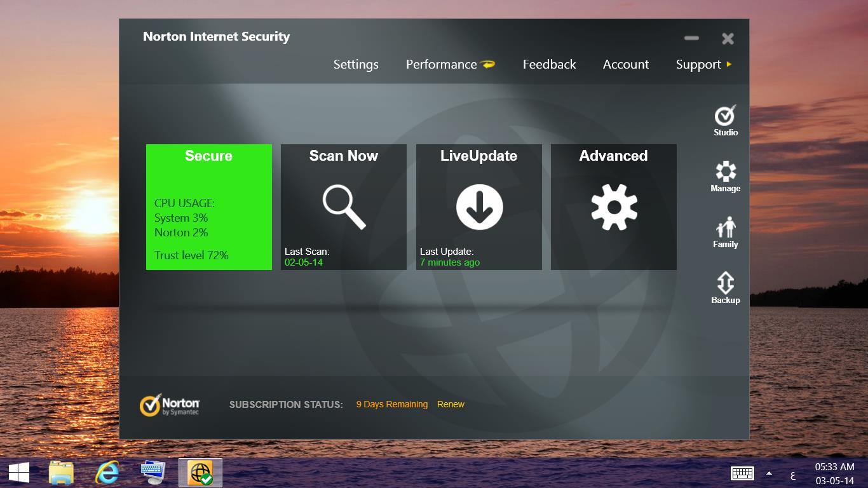Click the Advanced gear icon

[614, 207]
